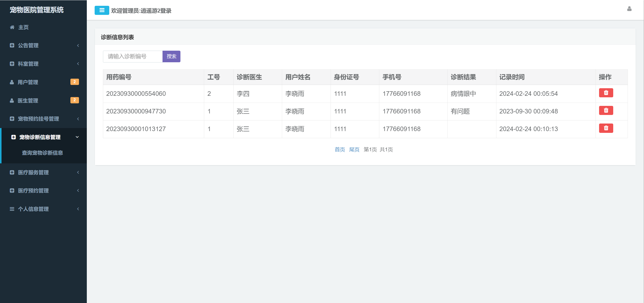Click the home icon next to 主页
The width and height of the screenshot is (644, 303).
tap(12, 27)
